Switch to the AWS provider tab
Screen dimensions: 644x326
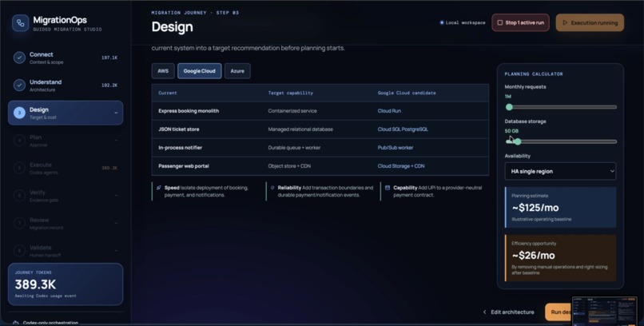(x=163, y=71)
